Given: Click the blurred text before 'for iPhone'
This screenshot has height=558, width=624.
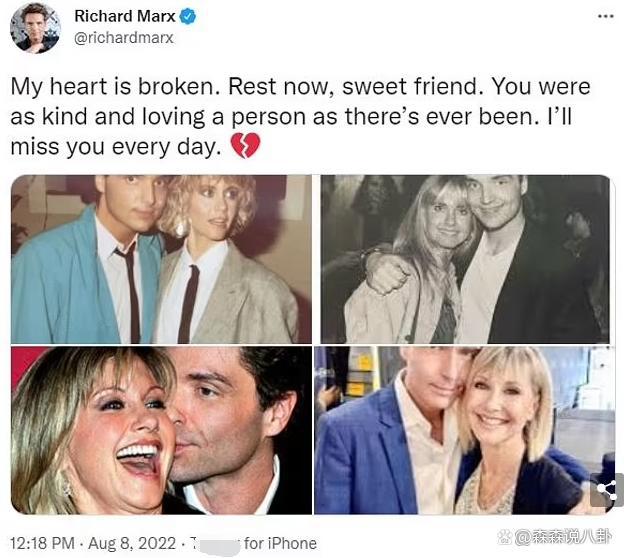Looking at the screenshot, I should [215, 544].
